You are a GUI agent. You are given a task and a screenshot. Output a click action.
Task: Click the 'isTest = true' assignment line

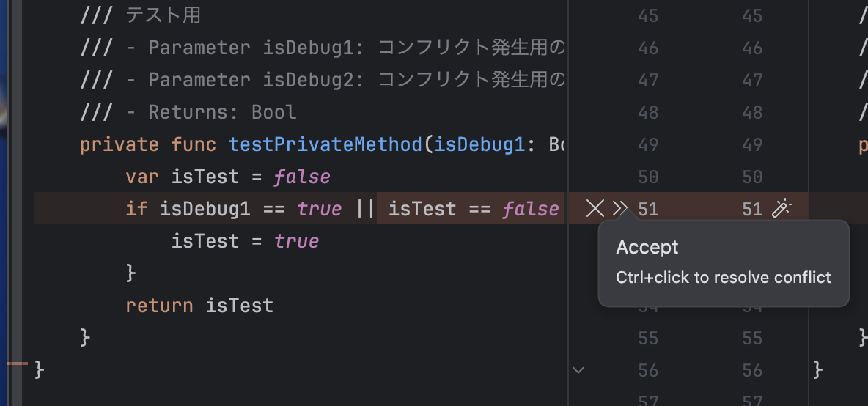(245, 241)
